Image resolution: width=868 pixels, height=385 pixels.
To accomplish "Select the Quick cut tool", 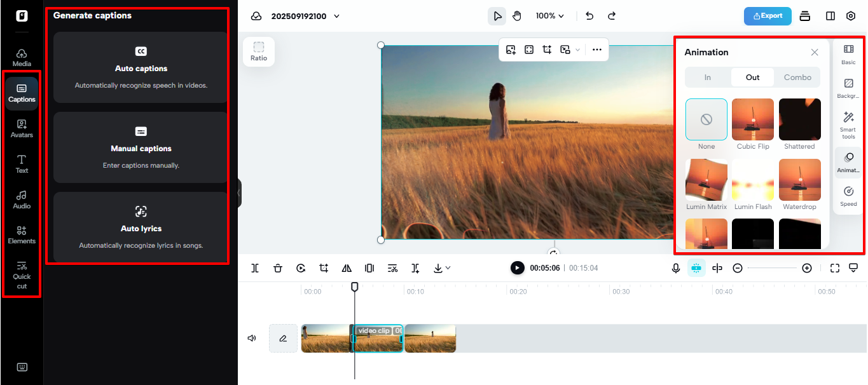I will pyautogui.click(x=22, y=274).
